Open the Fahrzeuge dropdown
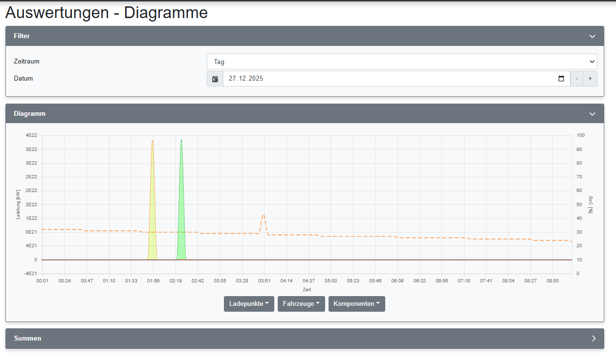 click(301, 303)
